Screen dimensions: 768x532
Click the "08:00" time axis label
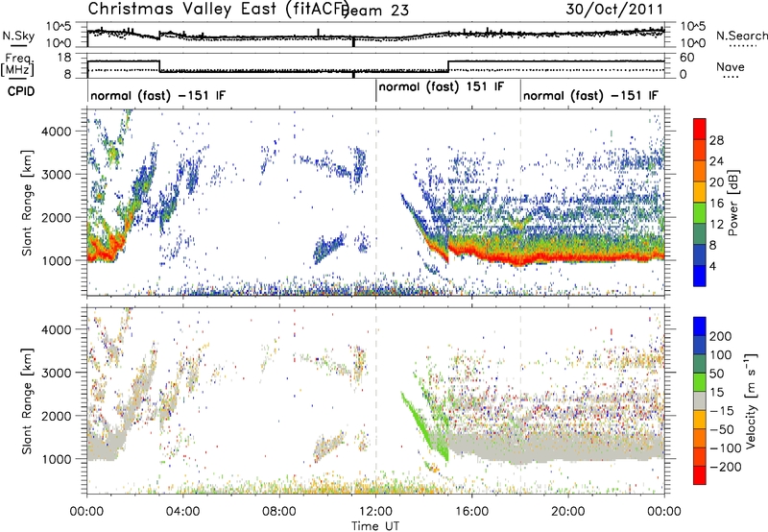coord(279,512)
